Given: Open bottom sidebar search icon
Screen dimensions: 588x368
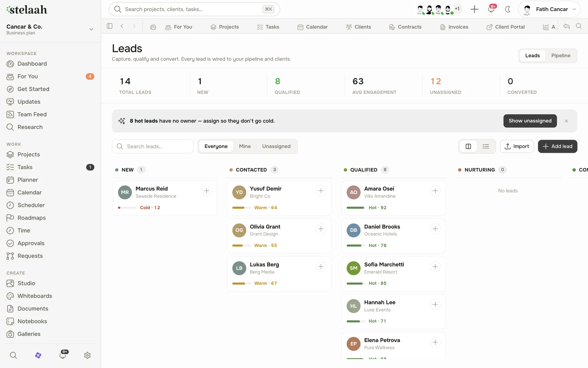Looking at the screenshot, I should tap(13, 355).
